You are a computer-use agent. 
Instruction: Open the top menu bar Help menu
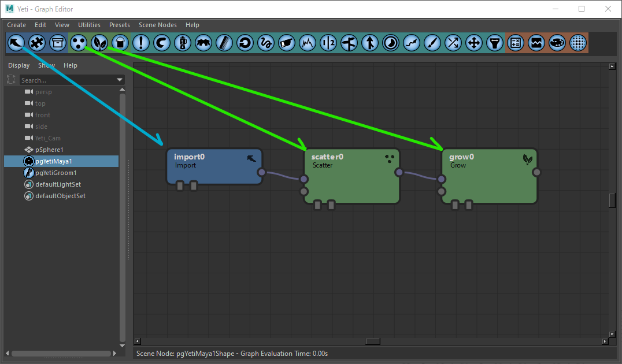[x=192, y=25]
